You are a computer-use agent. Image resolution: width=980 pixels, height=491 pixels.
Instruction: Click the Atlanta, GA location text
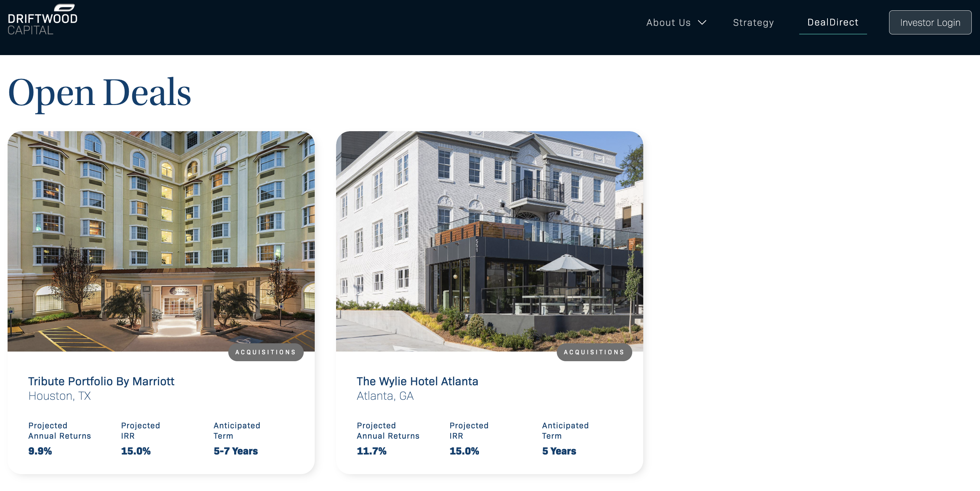coord(385,396)
